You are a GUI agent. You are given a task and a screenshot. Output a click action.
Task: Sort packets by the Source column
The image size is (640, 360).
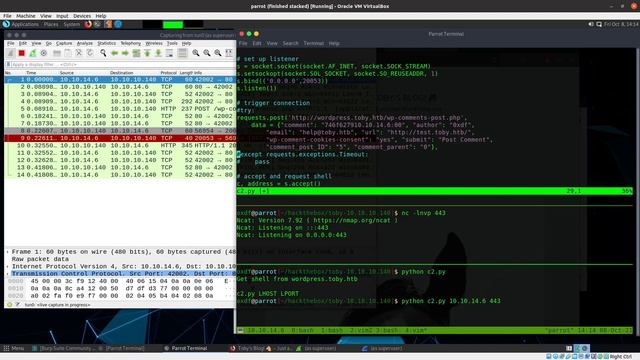tap(67, 73)
